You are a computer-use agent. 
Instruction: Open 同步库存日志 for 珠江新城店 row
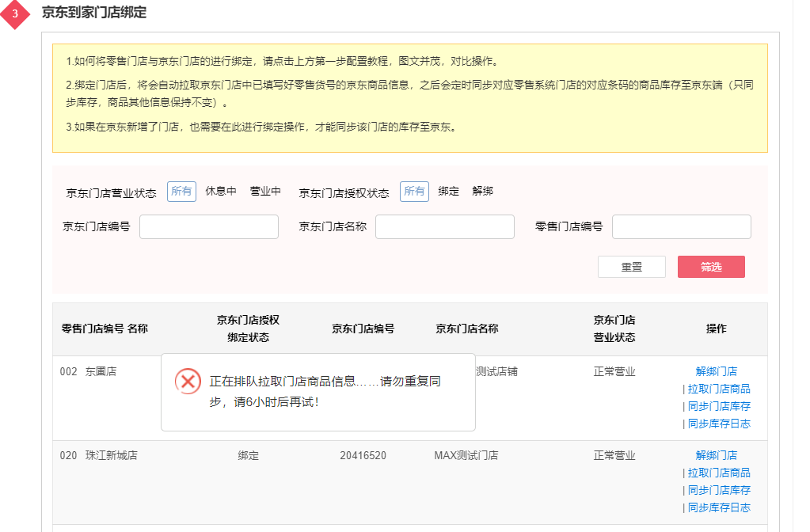719,508
